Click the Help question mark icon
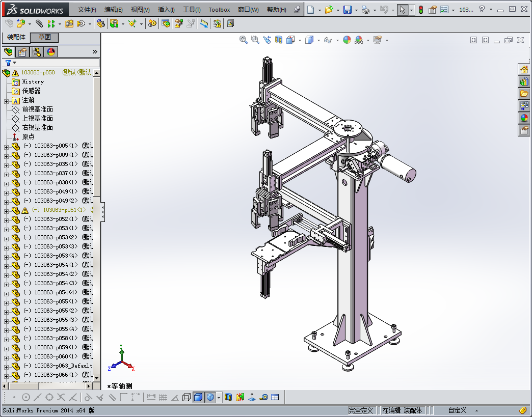 click(x=482, y=9)
